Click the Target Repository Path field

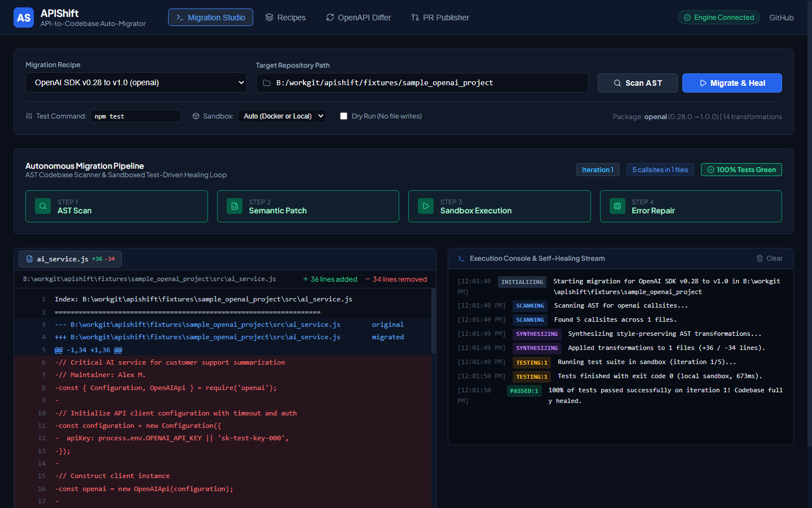[422, 83]
